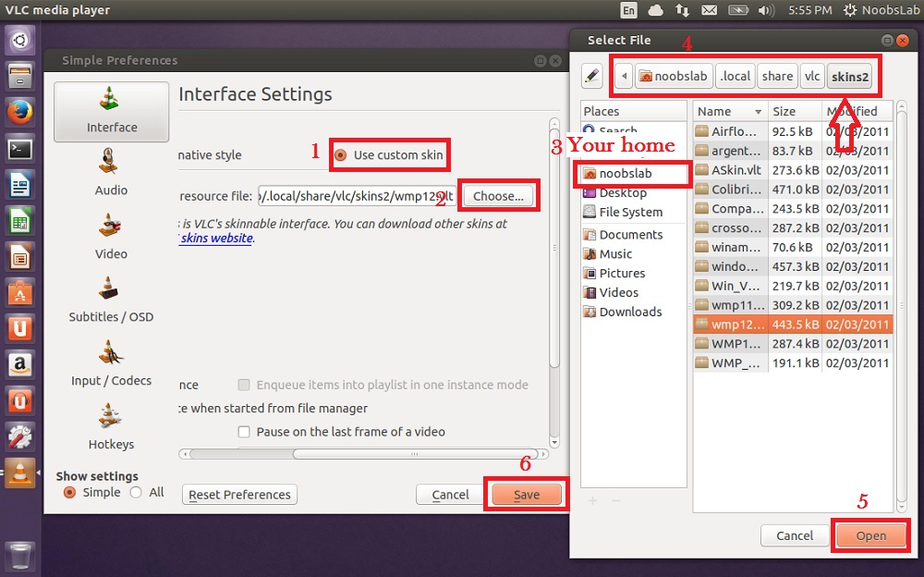Select File System in Places
The image size is (924, 577).
tap(634, 212)
